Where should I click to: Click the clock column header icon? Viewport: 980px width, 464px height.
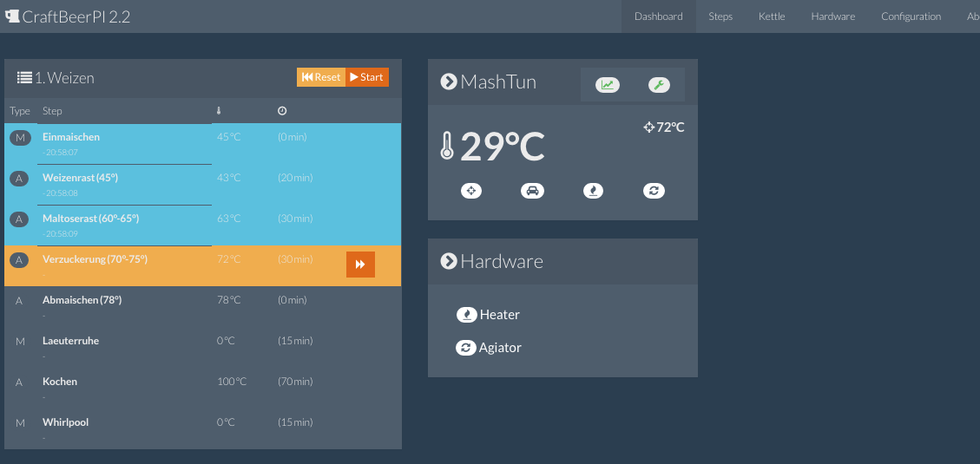[x=282, y=111]
